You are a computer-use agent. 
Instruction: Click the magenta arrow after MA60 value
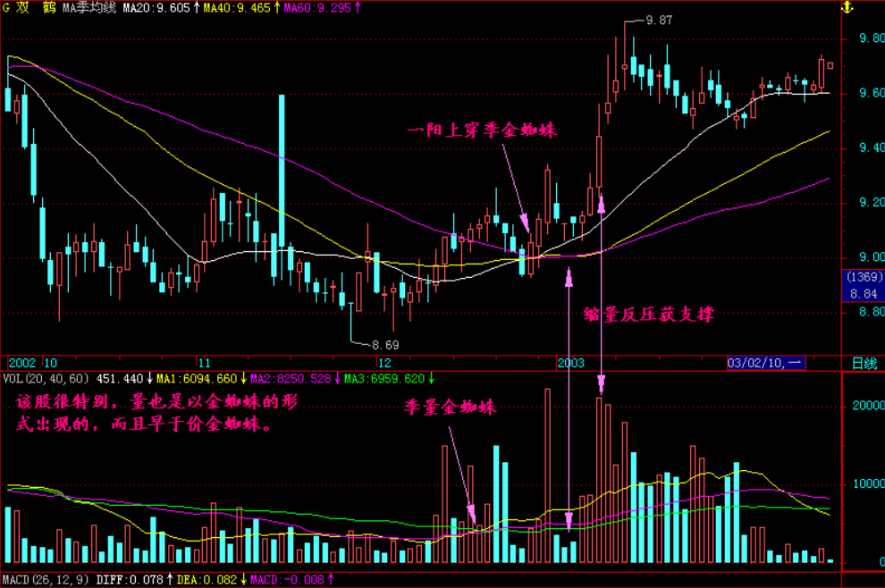358,8
